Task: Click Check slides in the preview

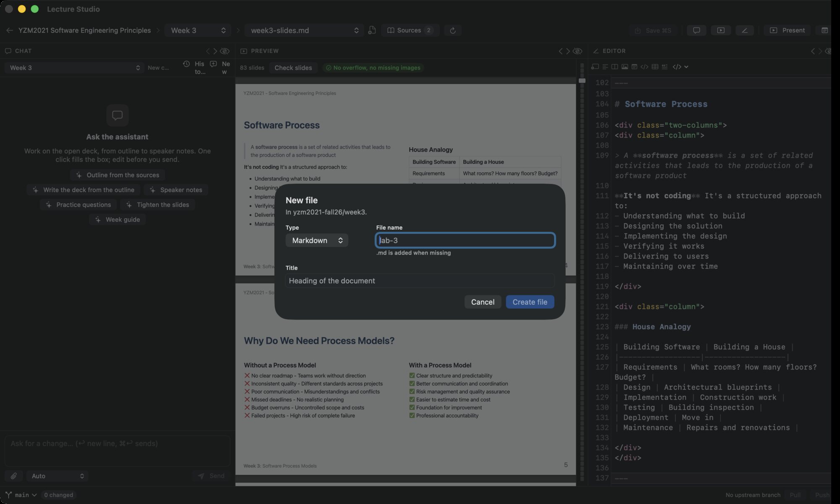Action: [x=293, y=68]
